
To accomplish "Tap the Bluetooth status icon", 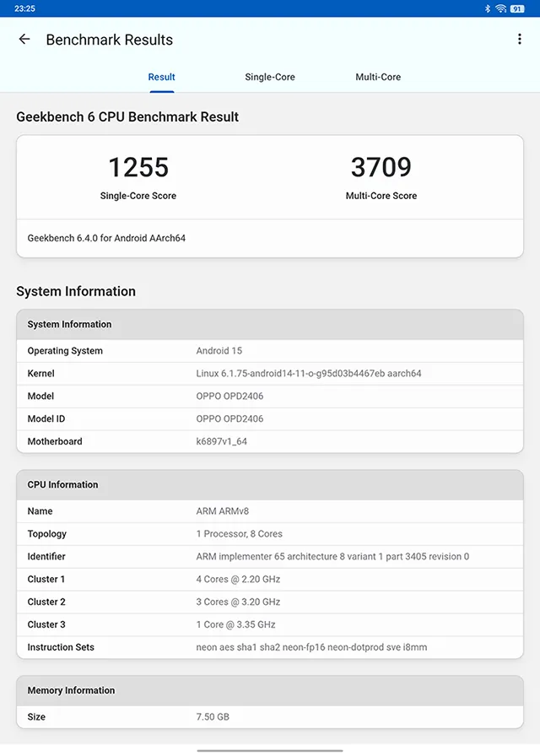I will pyautogui.click(x=488, y=8).
